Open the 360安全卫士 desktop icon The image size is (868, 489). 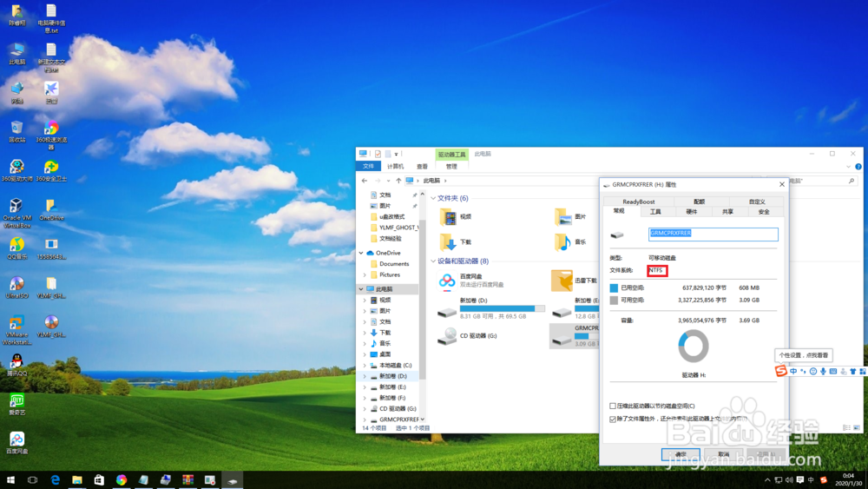coord(51,170)
